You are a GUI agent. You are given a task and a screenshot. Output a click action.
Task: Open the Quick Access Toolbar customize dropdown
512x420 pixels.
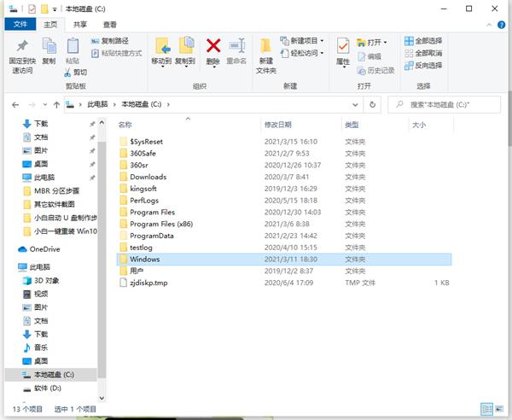click(55, 9)
